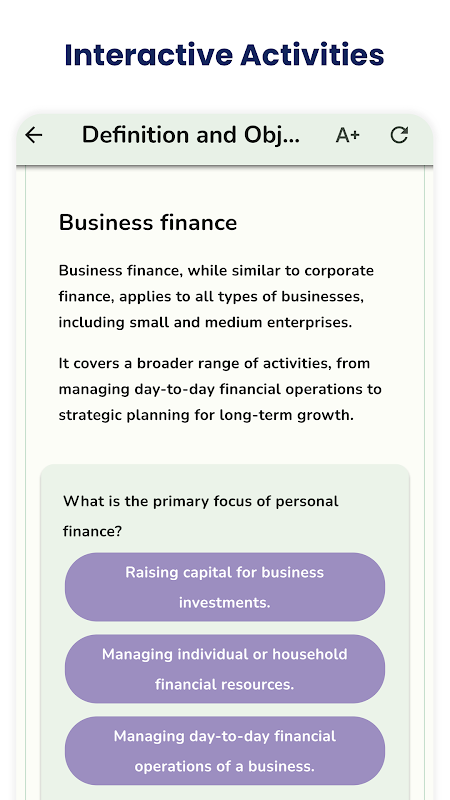Choose 'Managing individual or household financial resources' answer
Viewport: 450px width, 800px height.
tap(224, 669)
